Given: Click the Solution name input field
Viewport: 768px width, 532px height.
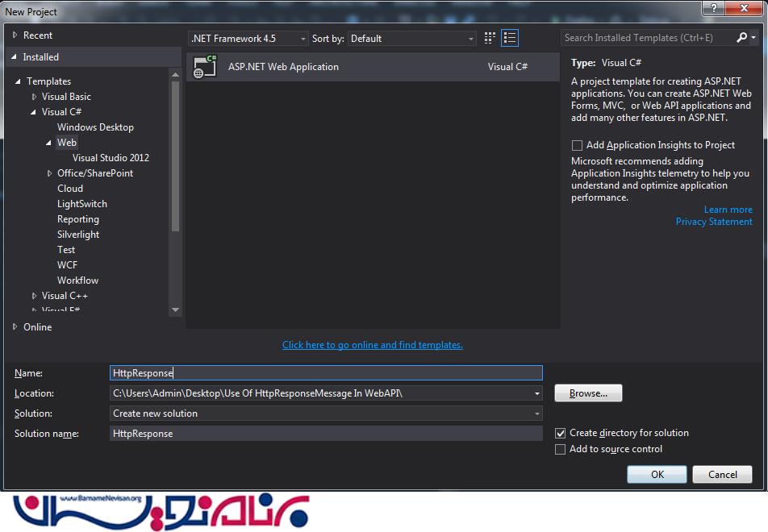Looking at the screenshot, I should (326, 434).
